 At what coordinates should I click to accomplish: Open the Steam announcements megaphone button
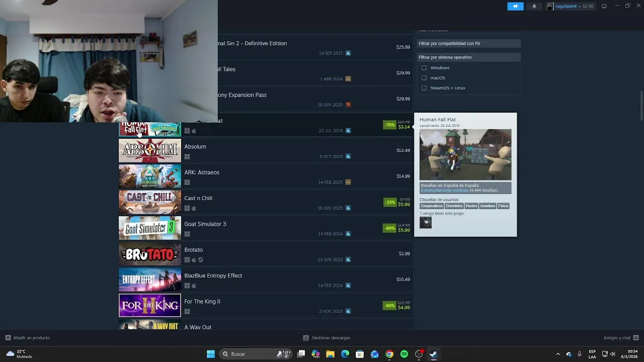click(515, 6)
